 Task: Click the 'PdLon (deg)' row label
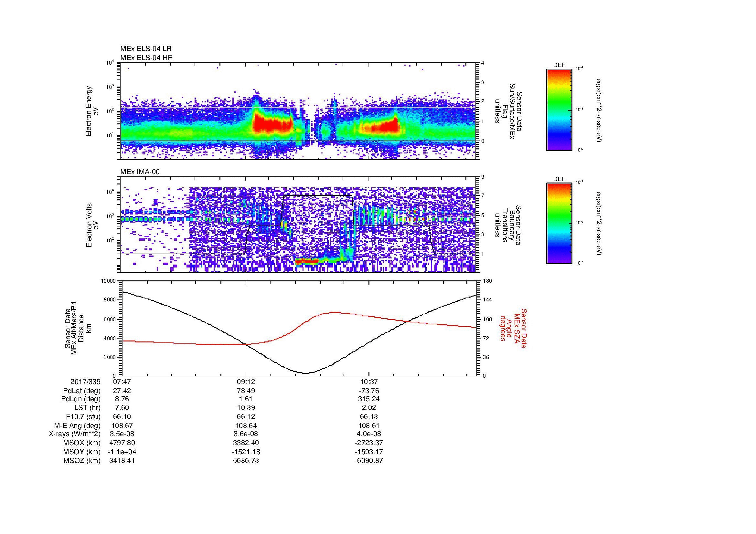[81, 399]
